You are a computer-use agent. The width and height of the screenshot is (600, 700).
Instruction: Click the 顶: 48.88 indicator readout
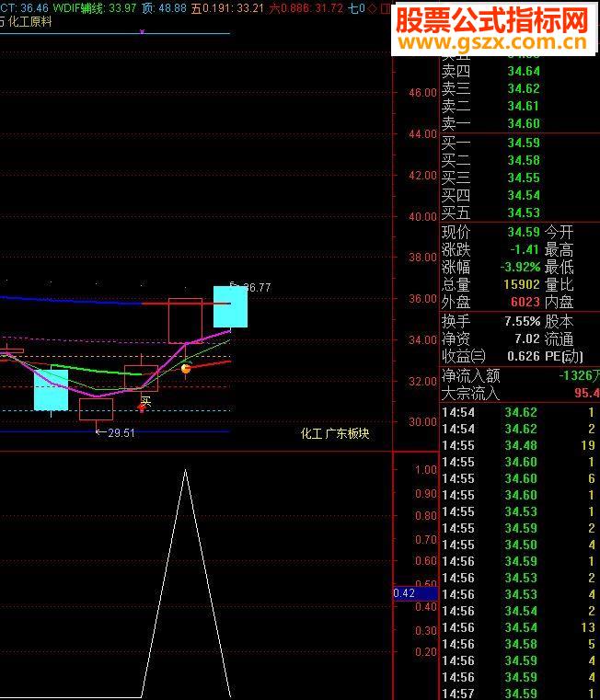165,8
